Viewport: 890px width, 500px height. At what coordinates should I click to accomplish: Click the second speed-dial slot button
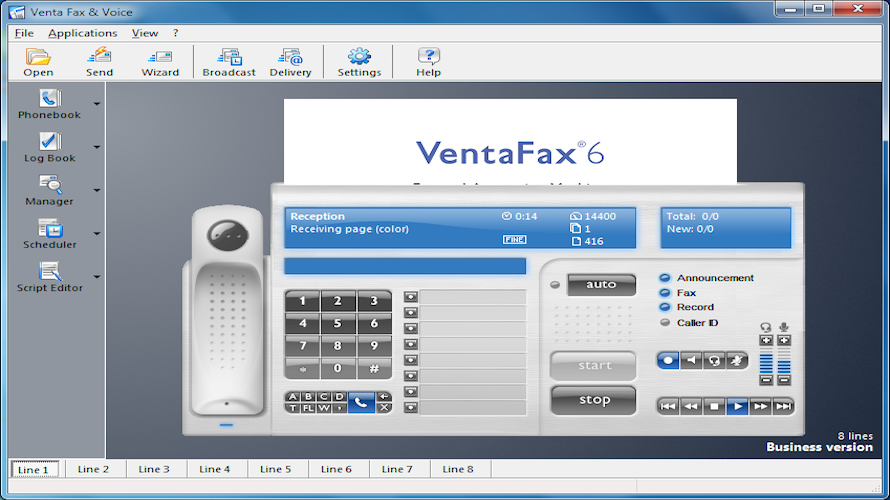[x=411, y=313]
